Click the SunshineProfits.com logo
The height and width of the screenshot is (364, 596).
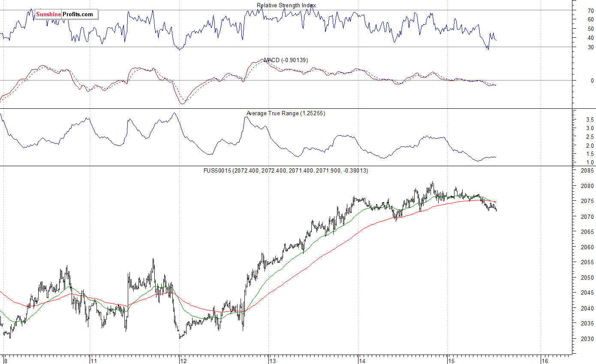pos(66,15)
